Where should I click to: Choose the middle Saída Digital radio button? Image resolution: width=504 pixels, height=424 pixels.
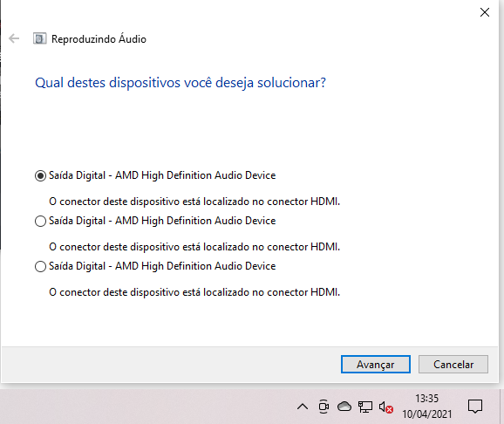40,221
